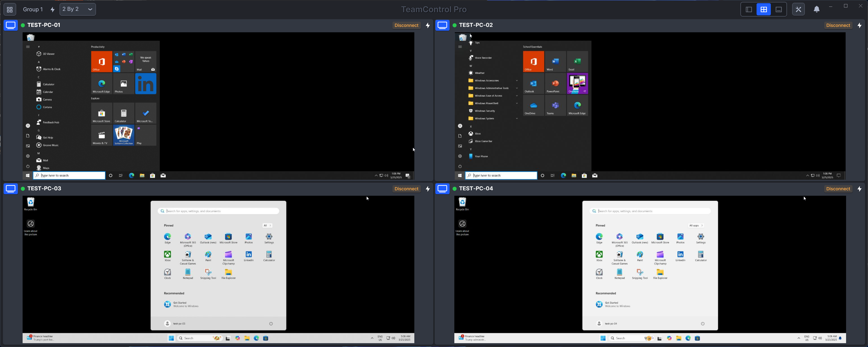Open Paint on TEST-PC-03
868x347 pixels.
tap(208, 256)
